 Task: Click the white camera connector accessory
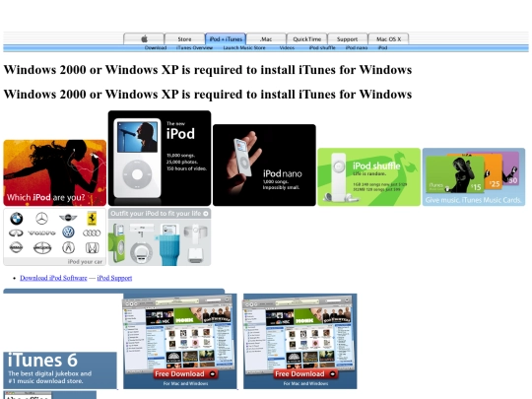tap(195, 255)
